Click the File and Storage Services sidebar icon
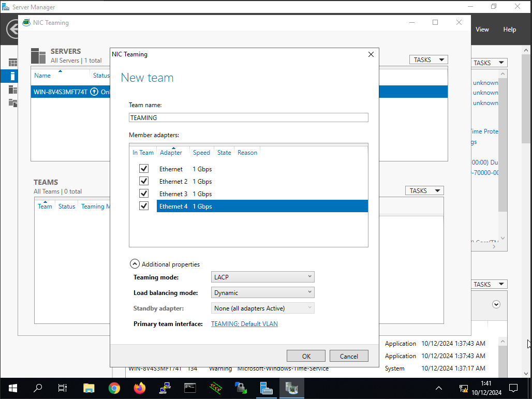The image size is (532, 399). (12, 103)
